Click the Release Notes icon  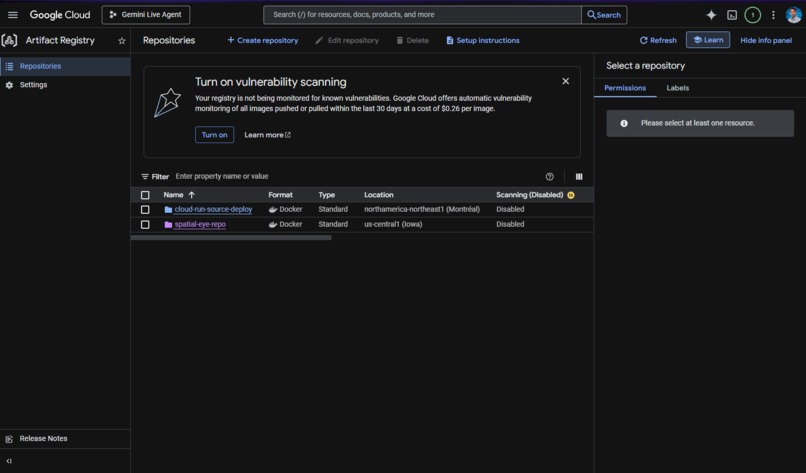[x=9, y=439]
